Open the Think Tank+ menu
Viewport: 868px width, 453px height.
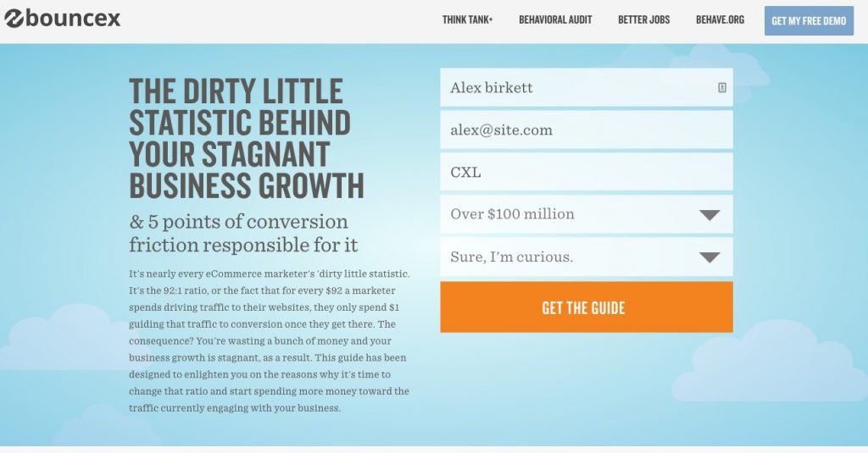point(467,20)
